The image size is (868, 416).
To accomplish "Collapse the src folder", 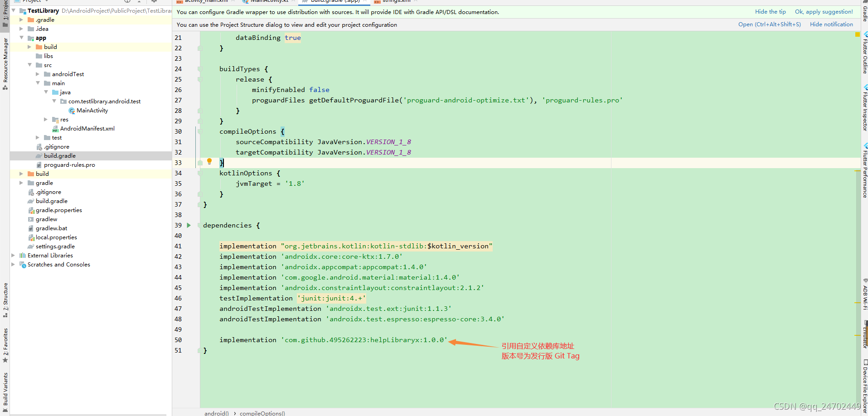I will click(x=29, y=65).
